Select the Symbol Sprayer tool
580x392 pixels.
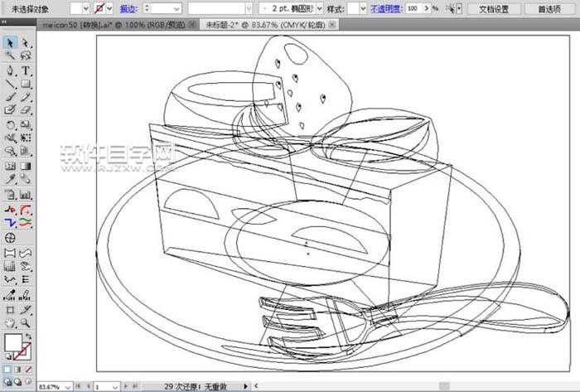coord(10,194)
